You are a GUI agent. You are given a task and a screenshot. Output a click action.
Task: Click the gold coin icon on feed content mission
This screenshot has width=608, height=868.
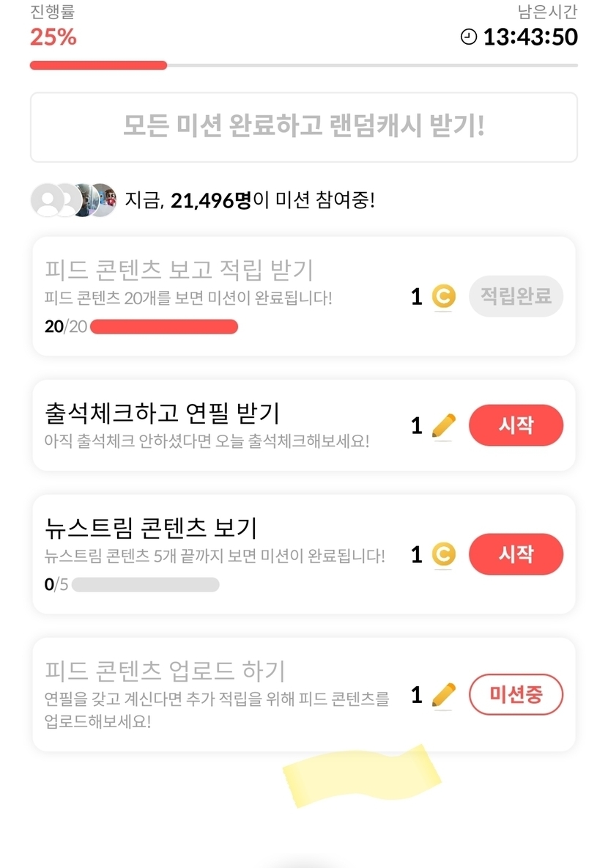click(443, 296)
